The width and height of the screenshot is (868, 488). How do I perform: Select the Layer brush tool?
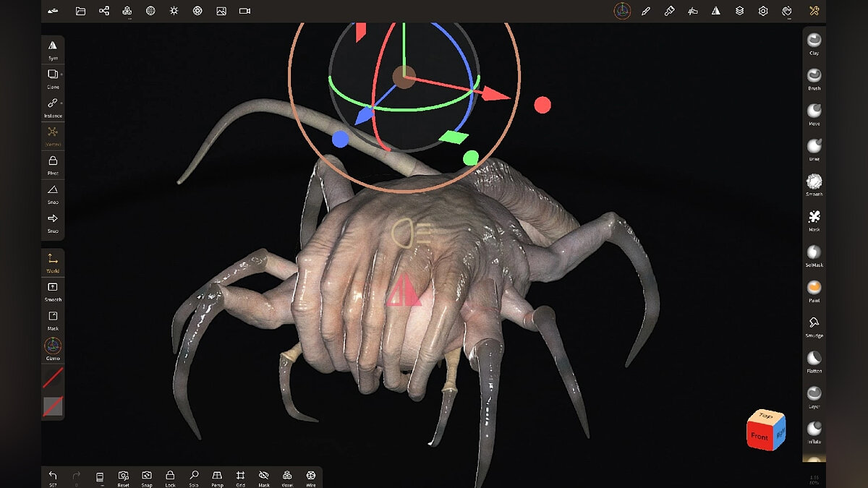814,397
